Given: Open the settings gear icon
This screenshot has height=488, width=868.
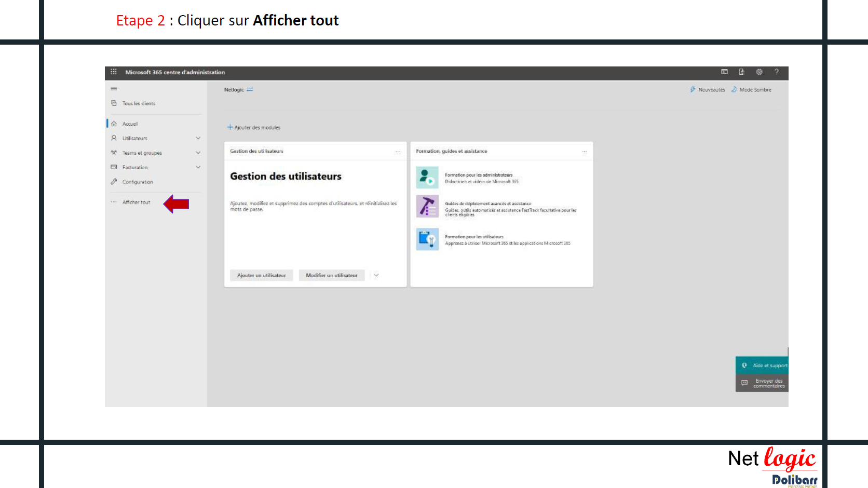Looking at the screenshot, I should click(759, 72).
